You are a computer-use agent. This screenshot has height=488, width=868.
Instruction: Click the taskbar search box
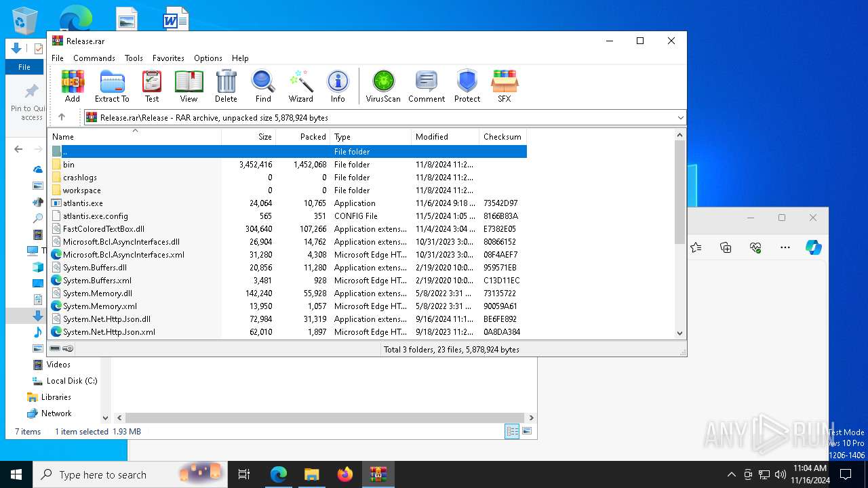130,474
